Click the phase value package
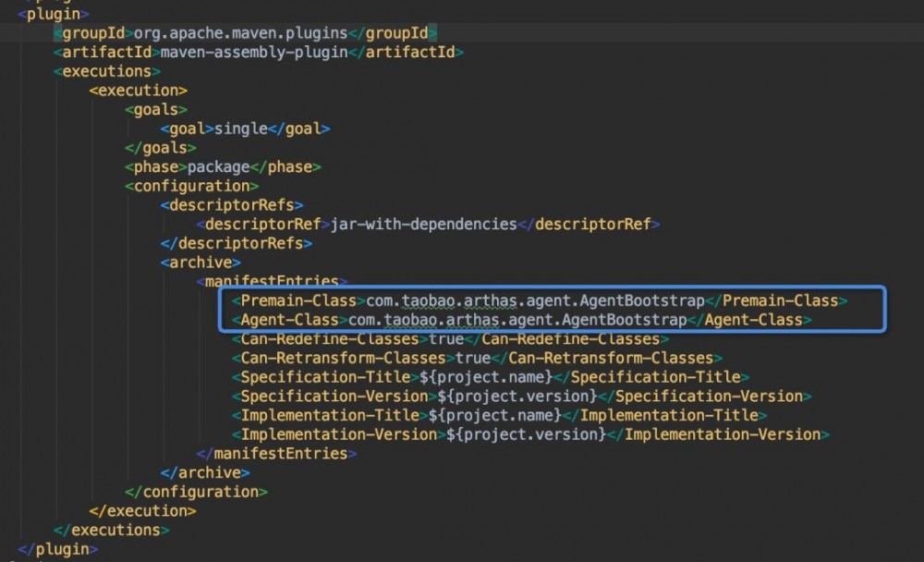Screen dimensions: 924x562 [218, 167]
